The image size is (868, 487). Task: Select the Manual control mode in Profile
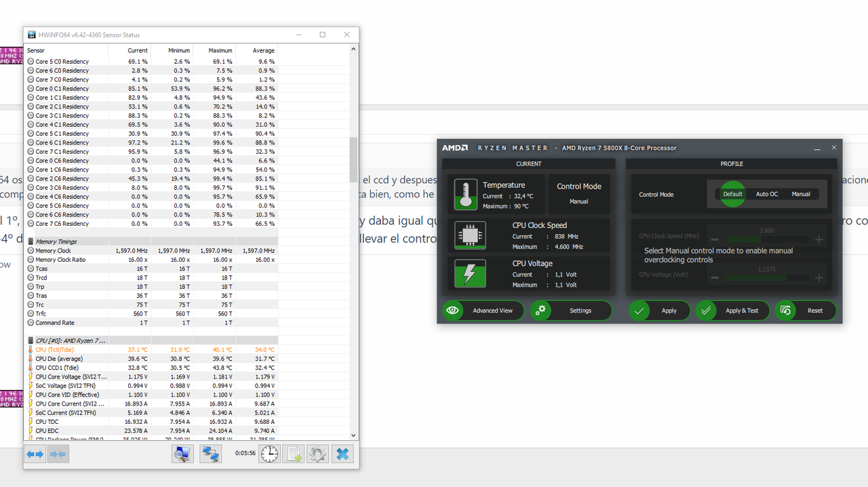(801, 194)
